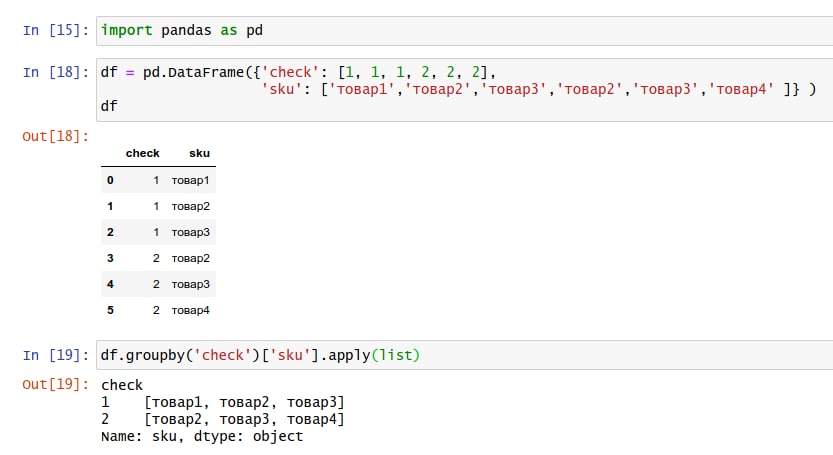Click the import pandas code cell
The height and width of the screenshot is (455, 833).
(464, 31)
